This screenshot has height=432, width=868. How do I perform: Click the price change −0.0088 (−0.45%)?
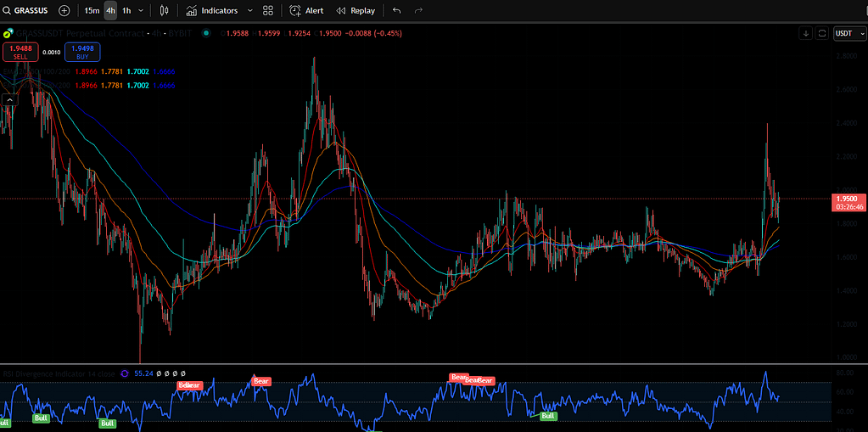[x=373, y=33]
